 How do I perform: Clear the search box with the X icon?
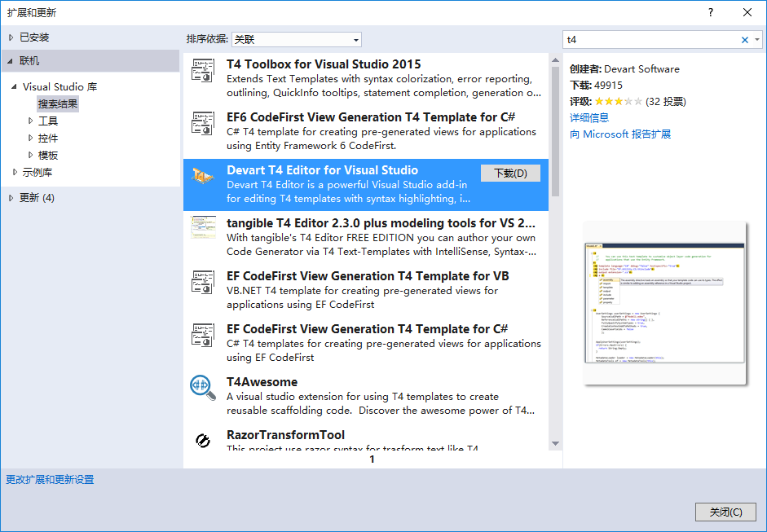coord(744,40)
